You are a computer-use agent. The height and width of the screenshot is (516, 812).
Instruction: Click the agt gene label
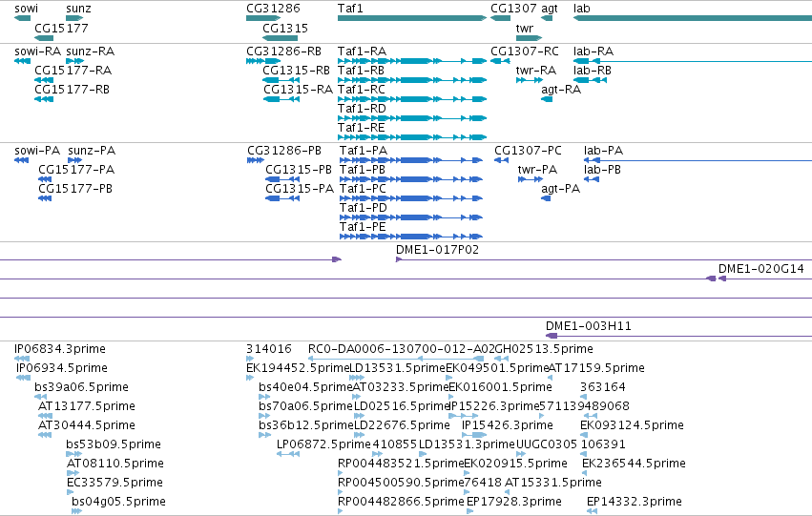[550, 9]
